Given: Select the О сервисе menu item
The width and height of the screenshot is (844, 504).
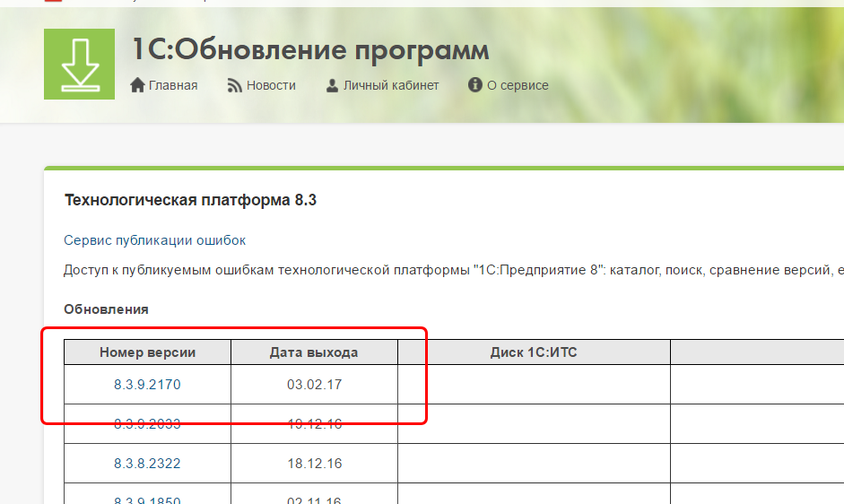Looking at the screenshot, I should click(x=518, y=85).
